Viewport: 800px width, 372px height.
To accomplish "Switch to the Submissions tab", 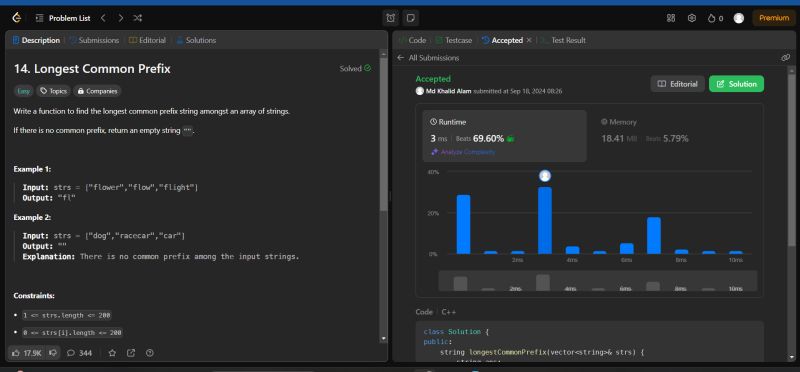I will point(94,40).
